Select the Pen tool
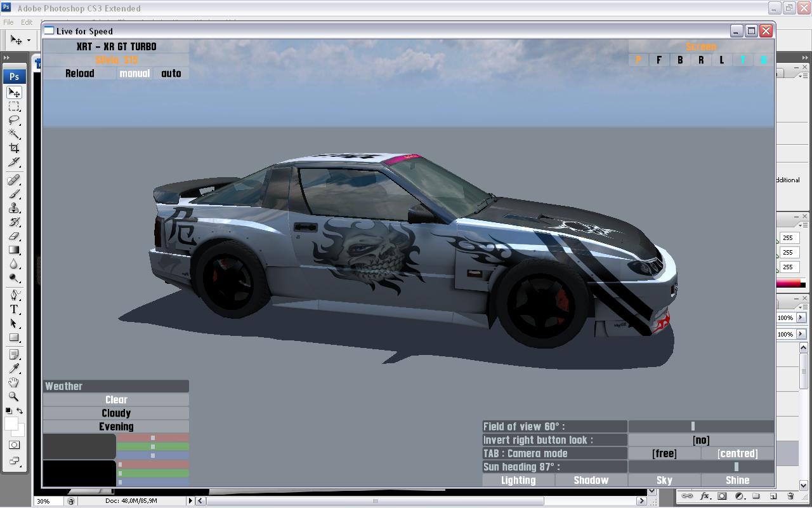 [14, 295]
